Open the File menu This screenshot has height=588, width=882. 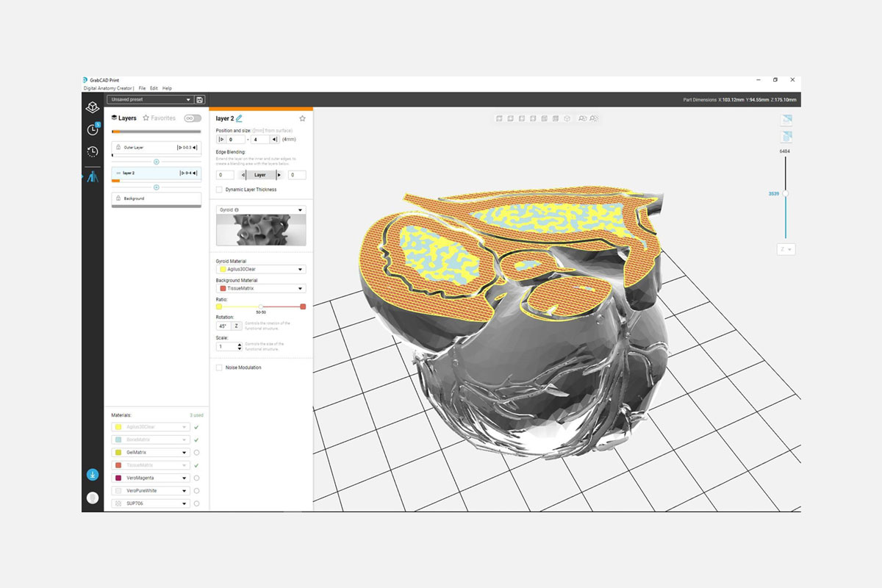click(x=142, y=88)
